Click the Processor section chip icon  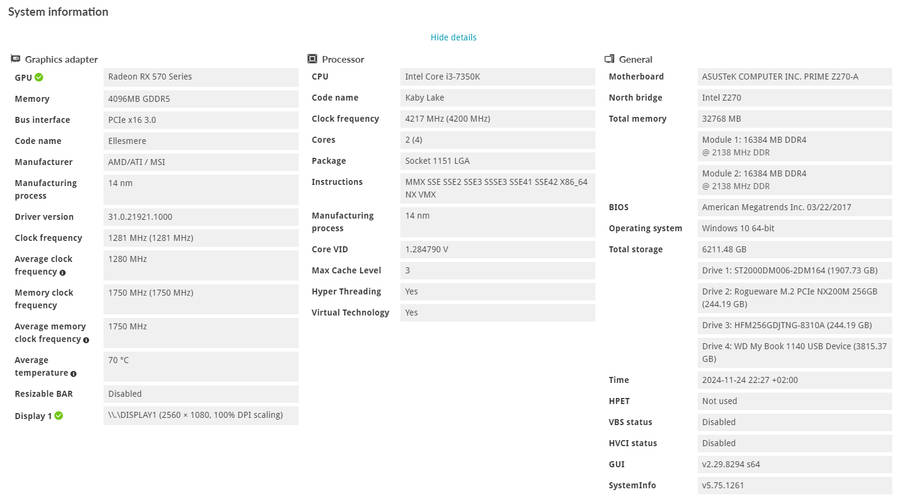[x=313, y=59]
